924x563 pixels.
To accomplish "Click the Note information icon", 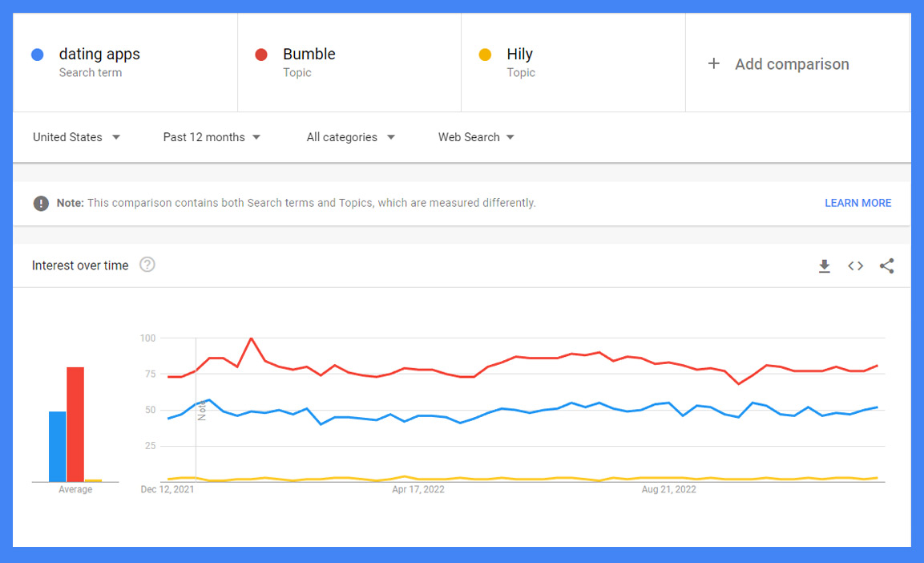I will 41,203.
